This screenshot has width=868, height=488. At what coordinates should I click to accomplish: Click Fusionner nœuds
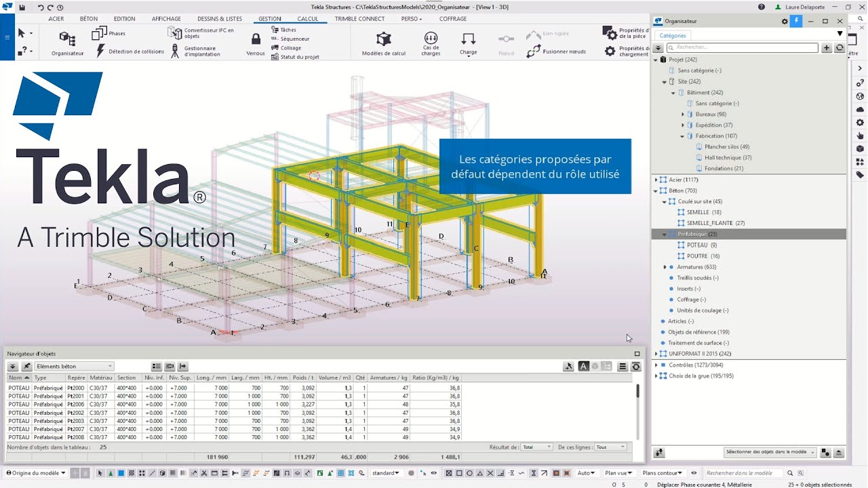(555, 52)
